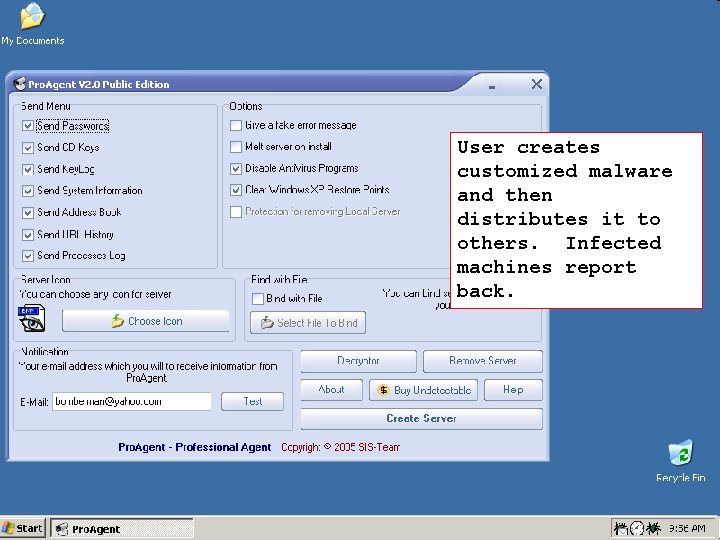
Task: Open the Recycle Bin icon
Action: click(681, 461)
